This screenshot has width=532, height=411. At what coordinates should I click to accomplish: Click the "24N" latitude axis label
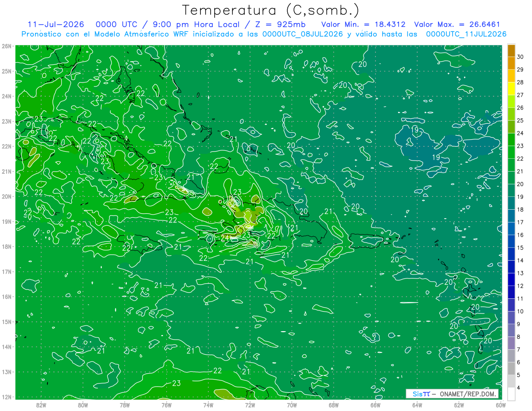click(7, 96)
